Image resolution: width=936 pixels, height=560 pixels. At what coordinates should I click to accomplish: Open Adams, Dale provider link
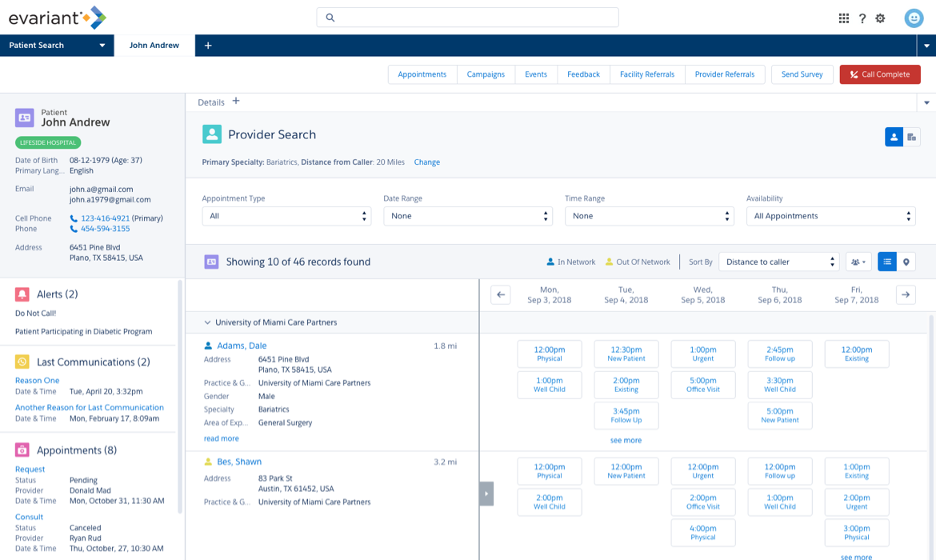point(242,346)
